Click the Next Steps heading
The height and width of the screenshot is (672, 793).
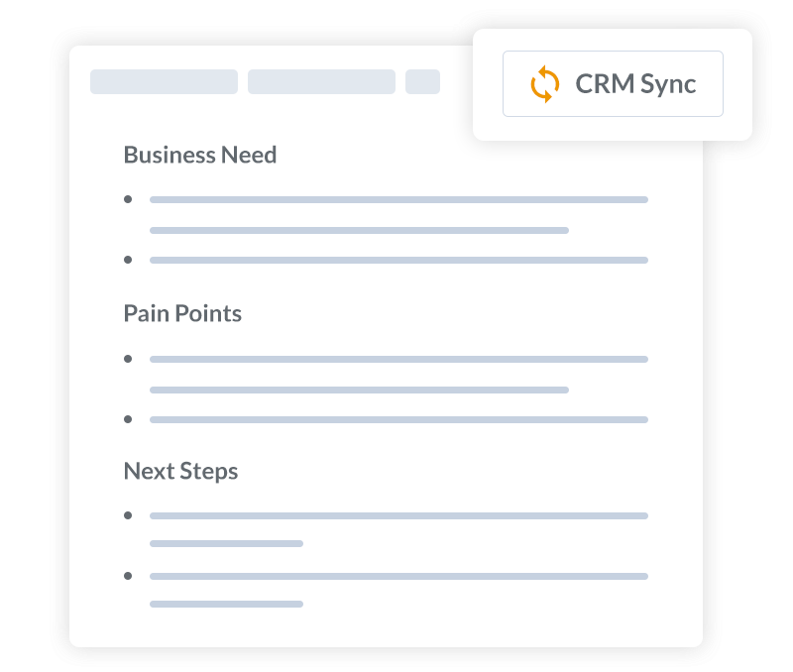(180, 472)
